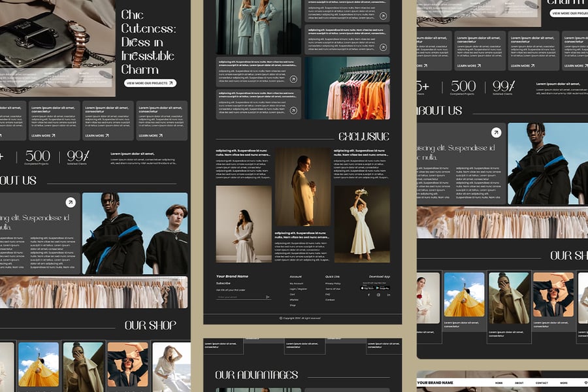Click the Privacy Policy link in the footer

point(333,284)
